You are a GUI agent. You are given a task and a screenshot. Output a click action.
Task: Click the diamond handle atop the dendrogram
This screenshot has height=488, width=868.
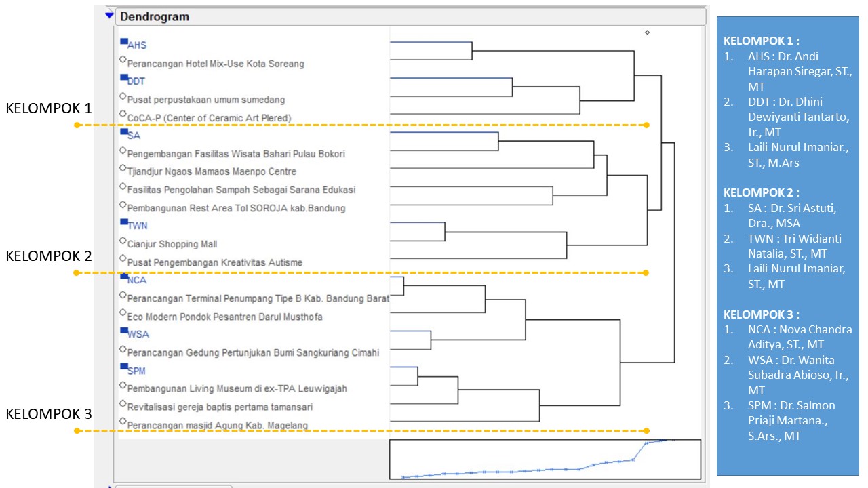[x=647, y=32]
